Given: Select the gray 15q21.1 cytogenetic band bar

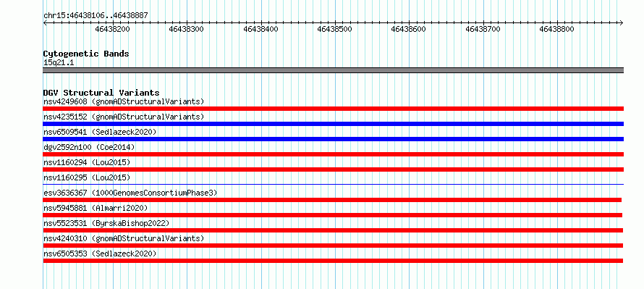Looking at the screenshot, I should click(334, 70).
